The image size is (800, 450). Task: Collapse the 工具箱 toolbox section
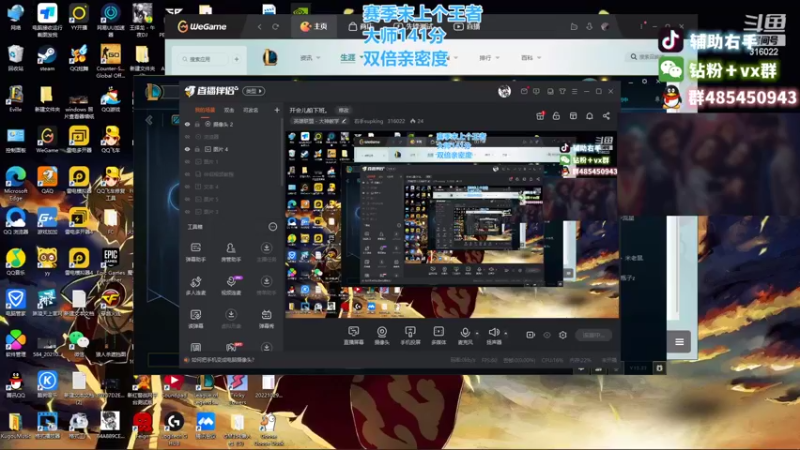273,227
